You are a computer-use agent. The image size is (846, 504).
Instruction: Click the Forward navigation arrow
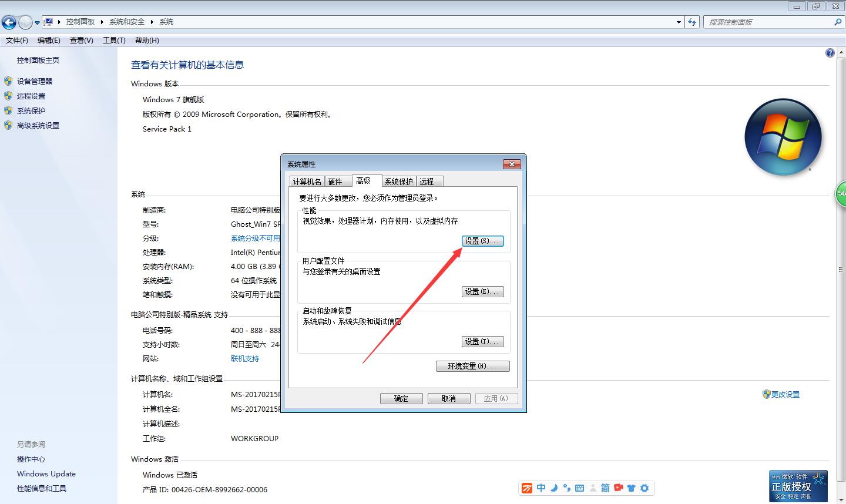[x=25, y=22]
